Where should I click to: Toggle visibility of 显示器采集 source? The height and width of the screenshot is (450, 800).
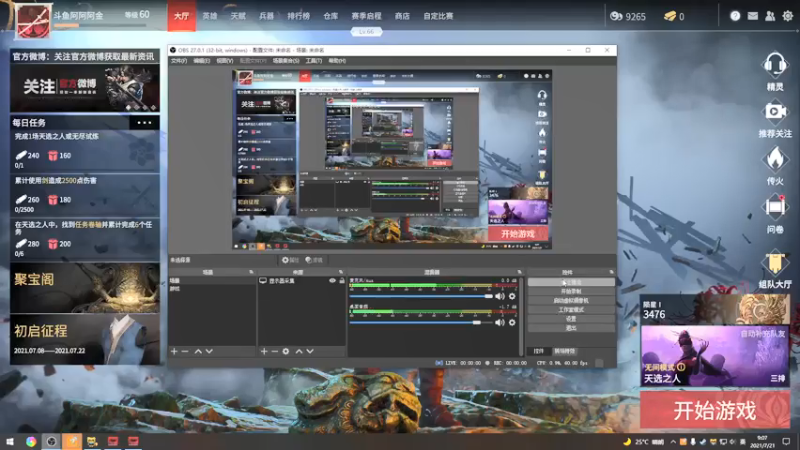pos(333,281)
